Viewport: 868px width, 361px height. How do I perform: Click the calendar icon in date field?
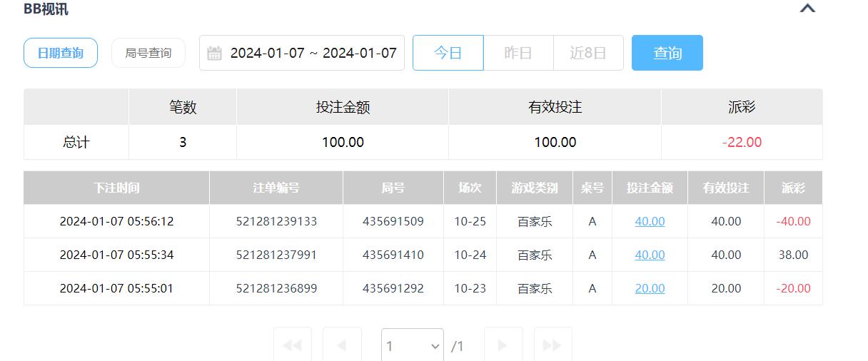[214, 54]
